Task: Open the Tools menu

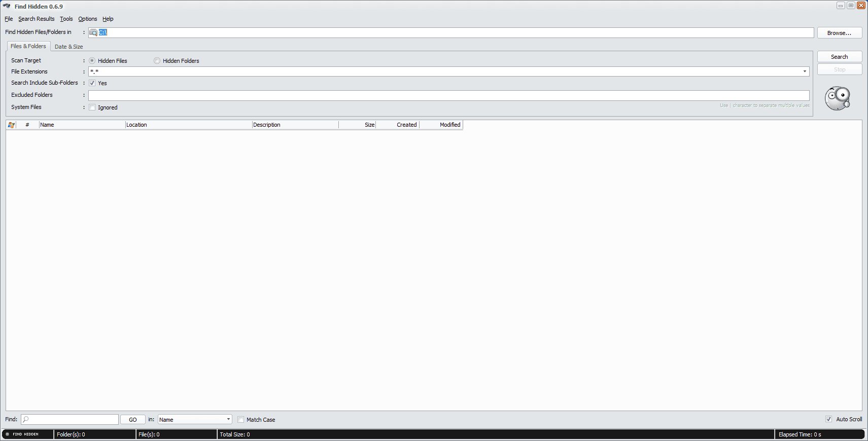Action: coord(66,19)
